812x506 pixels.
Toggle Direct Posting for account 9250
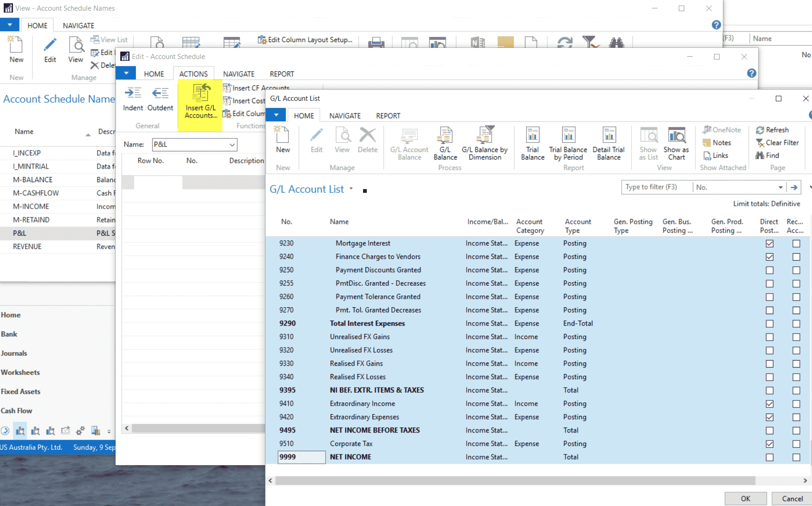point(769,270)
